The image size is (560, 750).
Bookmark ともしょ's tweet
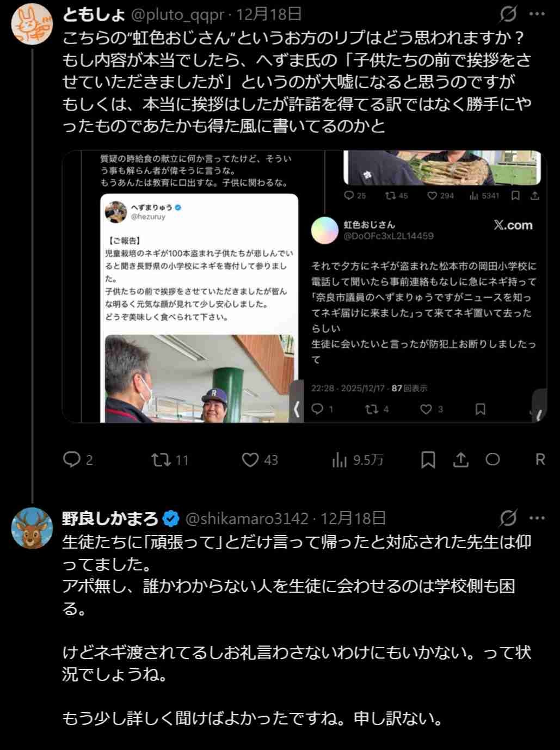428,460
